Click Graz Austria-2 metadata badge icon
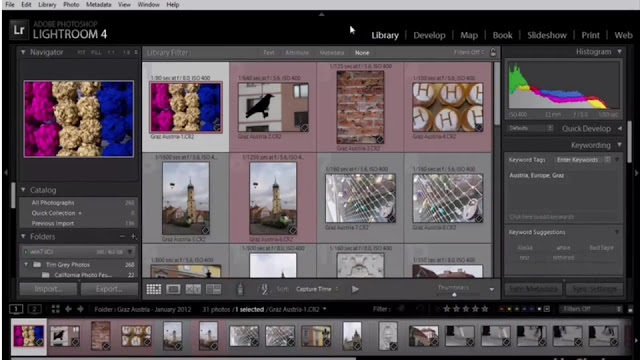This screenshot has height=360, width=640. [x=304, y=128]
